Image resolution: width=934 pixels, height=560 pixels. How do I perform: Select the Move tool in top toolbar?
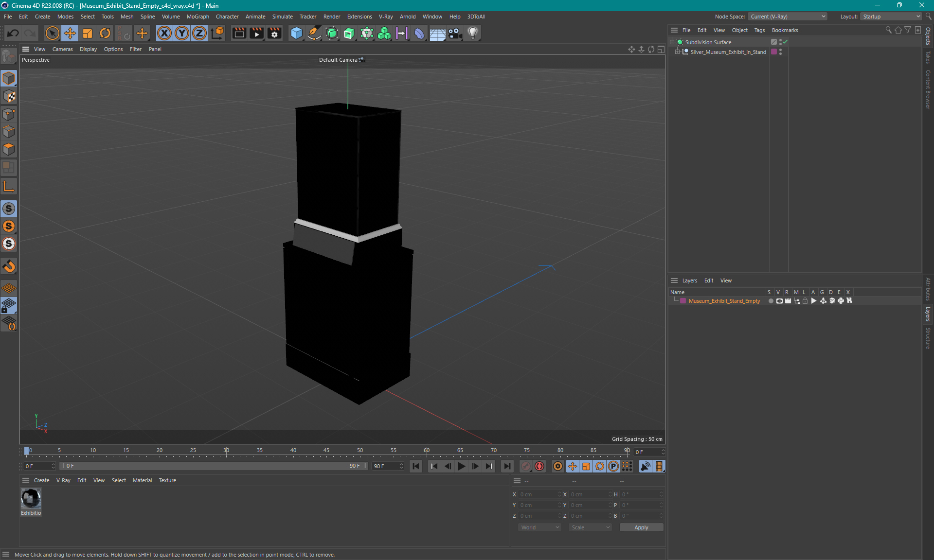(70, 33)
